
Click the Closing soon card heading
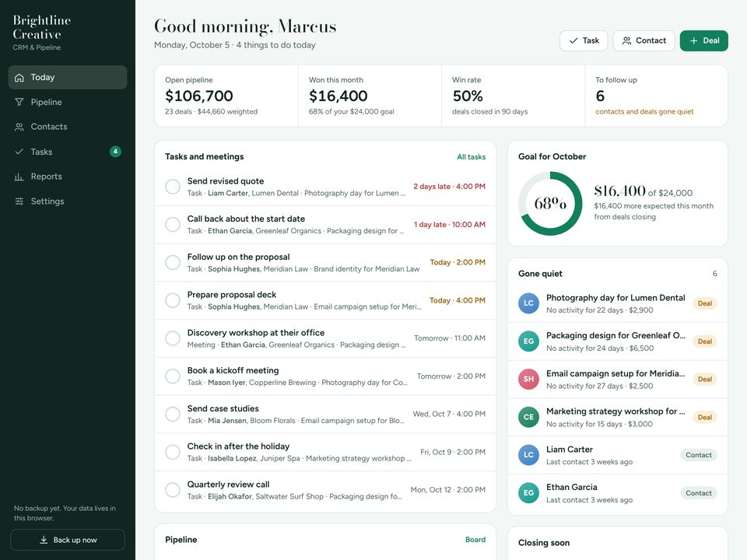tap(544, 543)
